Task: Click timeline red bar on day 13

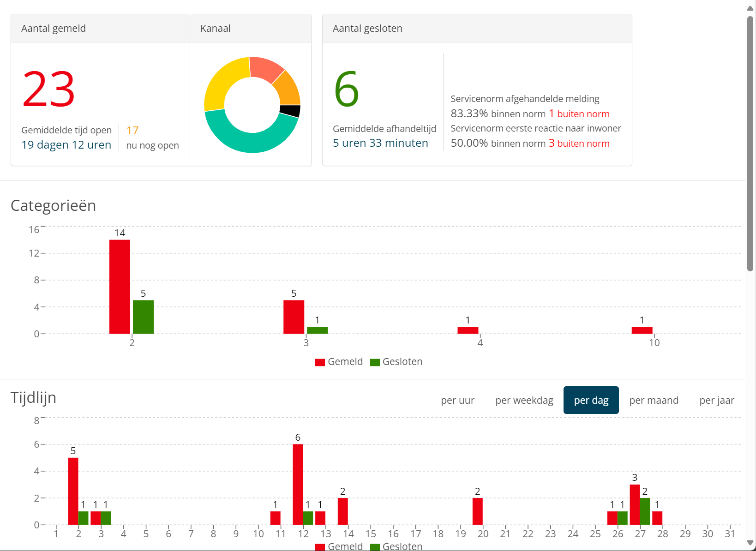Action: pos(320,518)
